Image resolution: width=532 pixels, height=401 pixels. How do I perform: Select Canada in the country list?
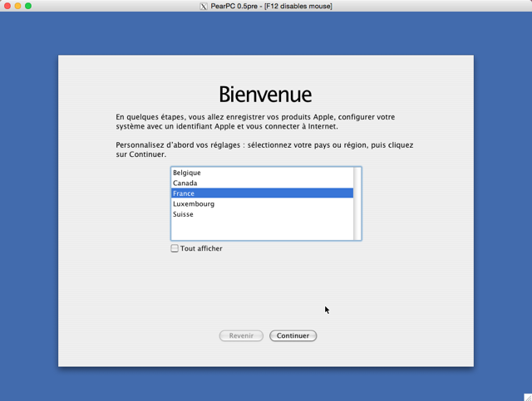pos(262,183)
